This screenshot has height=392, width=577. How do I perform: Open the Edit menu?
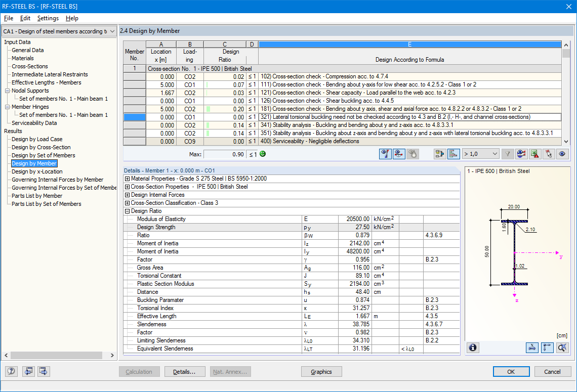tap(25, 18)
